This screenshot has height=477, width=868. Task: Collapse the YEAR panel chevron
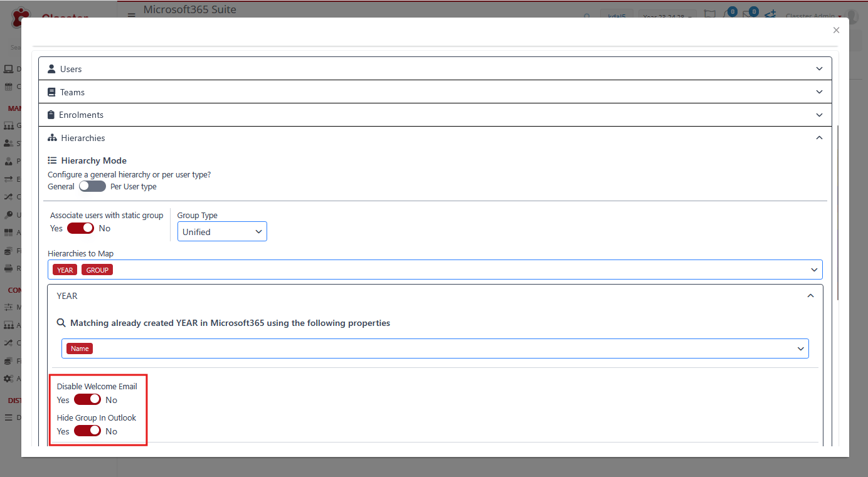810,296
